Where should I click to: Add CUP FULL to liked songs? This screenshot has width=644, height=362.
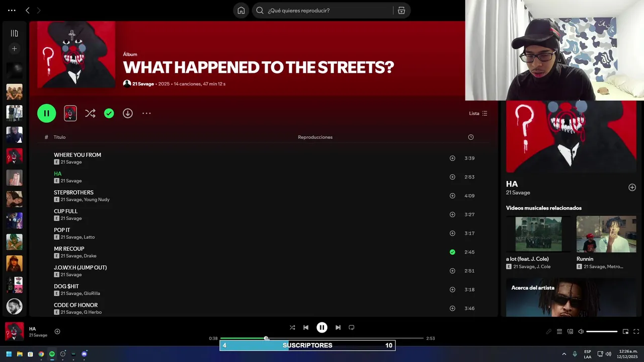pos(452,215)
